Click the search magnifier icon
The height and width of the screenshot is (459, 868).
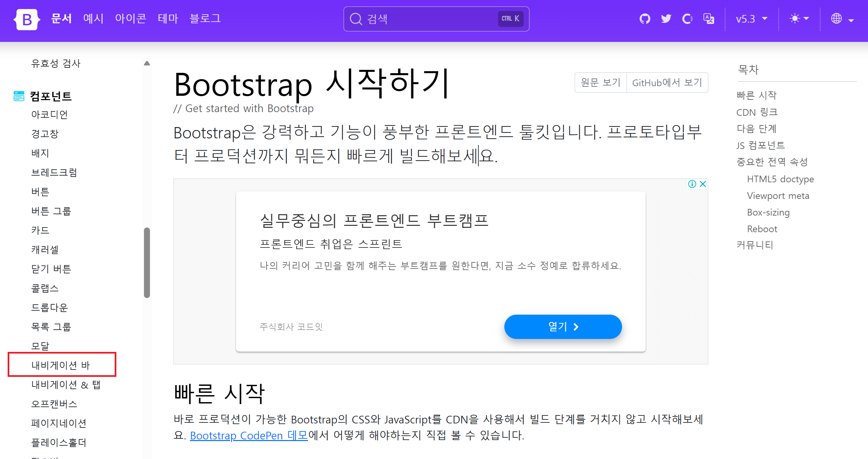(356, 19)
